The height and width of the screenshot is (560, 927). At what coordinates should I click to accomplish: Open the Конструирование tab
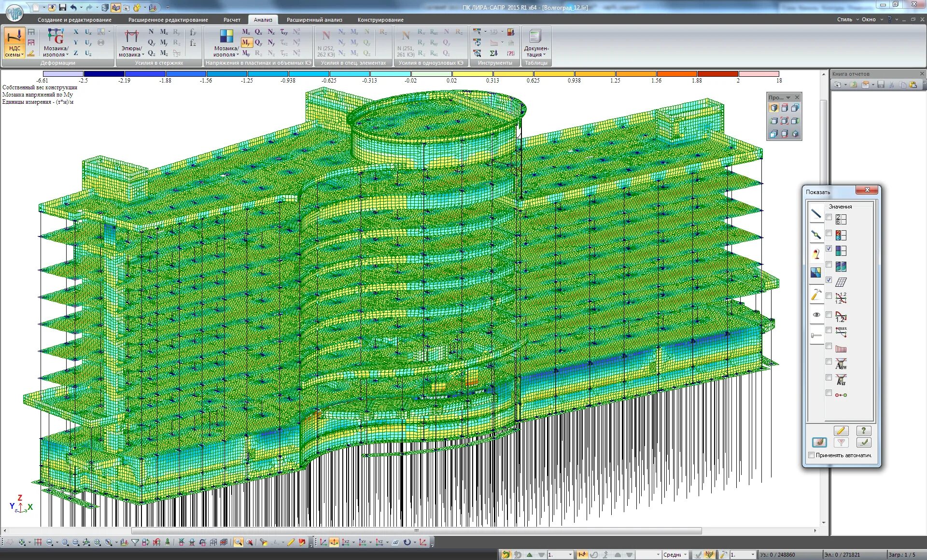(x=380, y=20)
